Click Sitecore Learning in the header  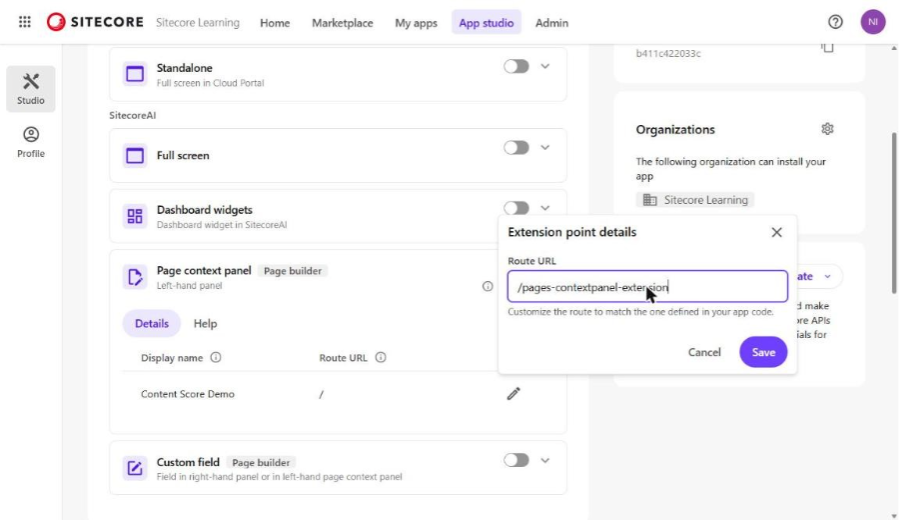(x=198, y=23)
